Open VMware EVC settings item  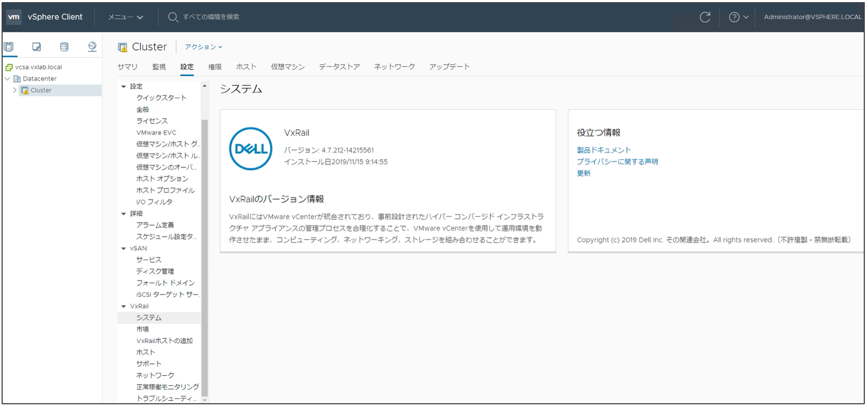[x=156, y=132]
